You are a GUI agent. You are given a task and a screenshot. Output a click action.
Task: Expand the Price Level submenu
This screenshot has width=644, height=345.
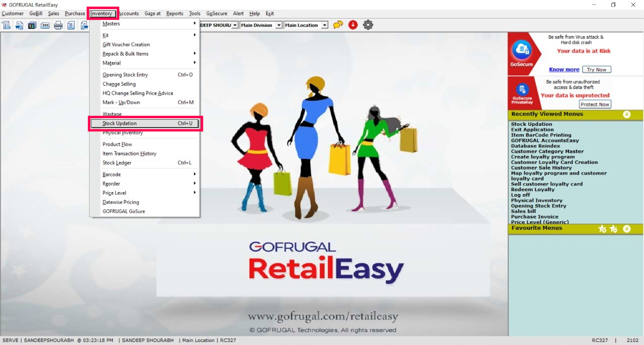click(x=145, y=193)
